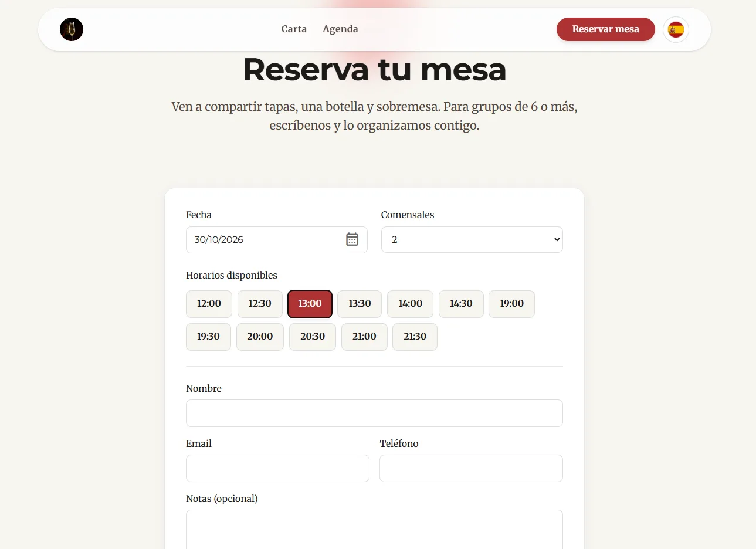This screenshot has width=756, height=549.
Task: Click the "Reserva tu mesa" heading
Action: click(x=374, y=69)
